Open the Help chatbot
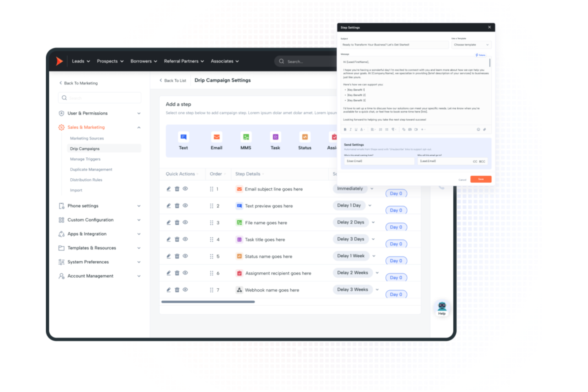Image resolution: width=588 pixels, height=392 pixels. (442, 308)
